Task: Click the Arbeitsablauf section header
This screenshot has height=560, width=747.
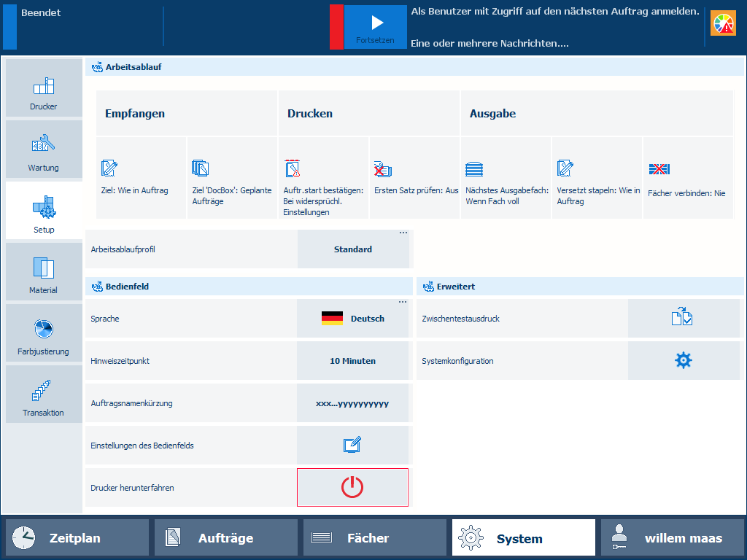Action: point(414,67)
